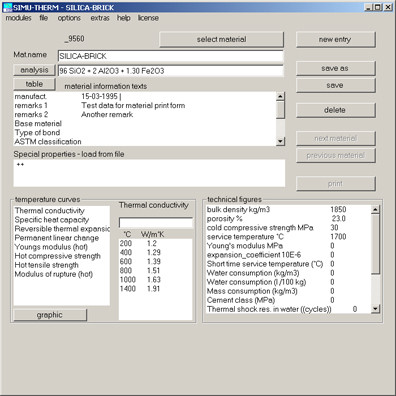Click down arrow of material information scrollbar
396x396 pixels.
click(x=280, y=141)
